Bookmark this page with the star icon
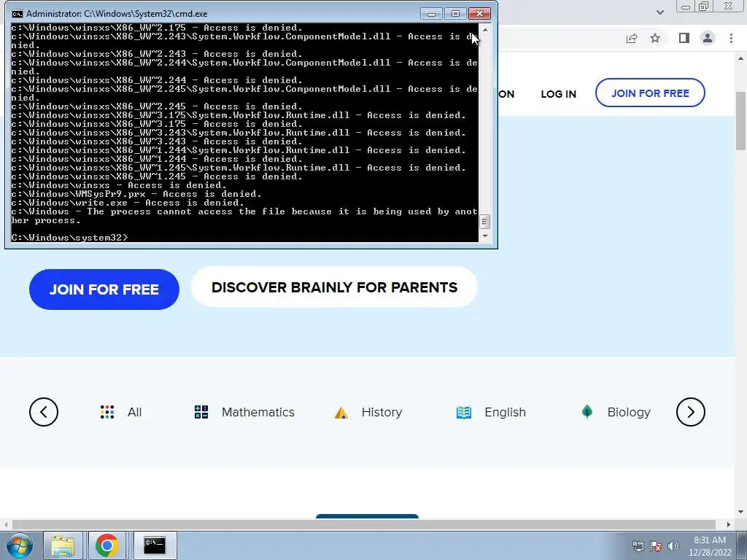 pos(655,38)
